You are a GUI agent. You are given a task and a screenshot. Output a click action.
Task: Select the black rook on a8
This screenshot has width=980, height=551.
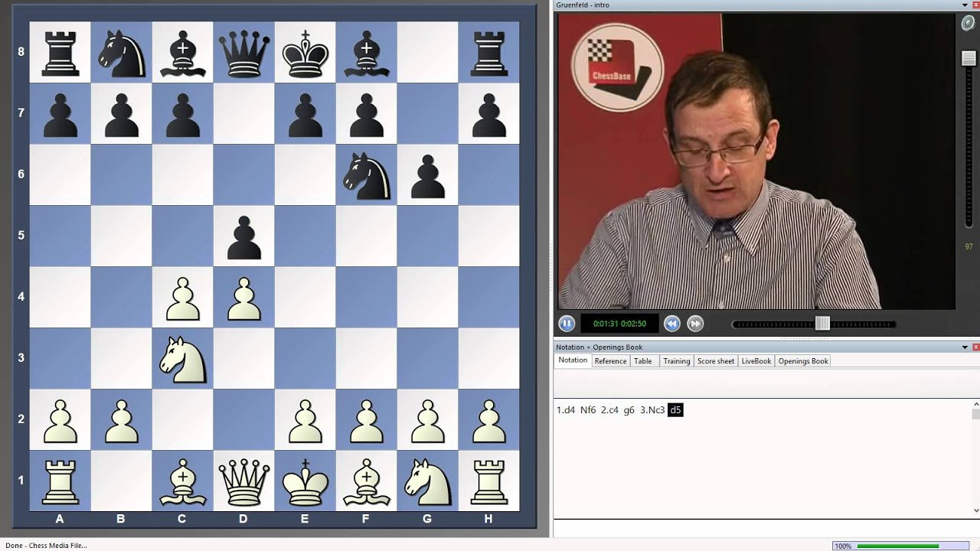click(60, 52)
